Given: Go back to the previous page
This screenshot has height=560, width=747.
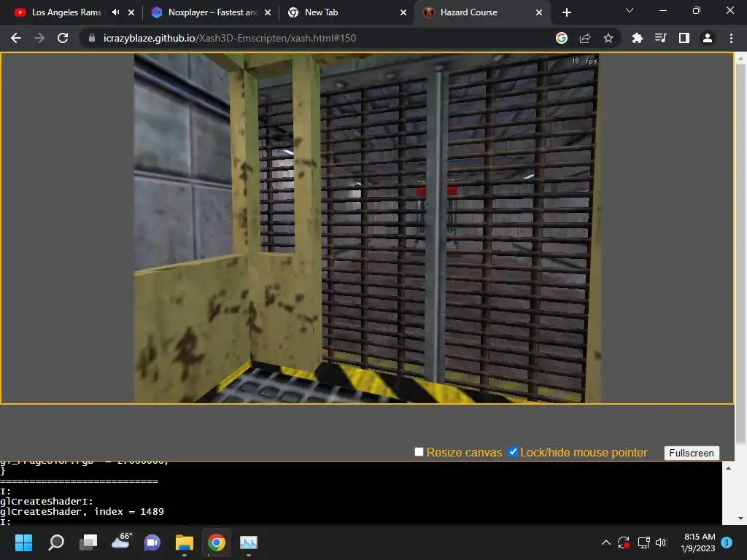Looking at the screenshot, I should tap(16, 38).
